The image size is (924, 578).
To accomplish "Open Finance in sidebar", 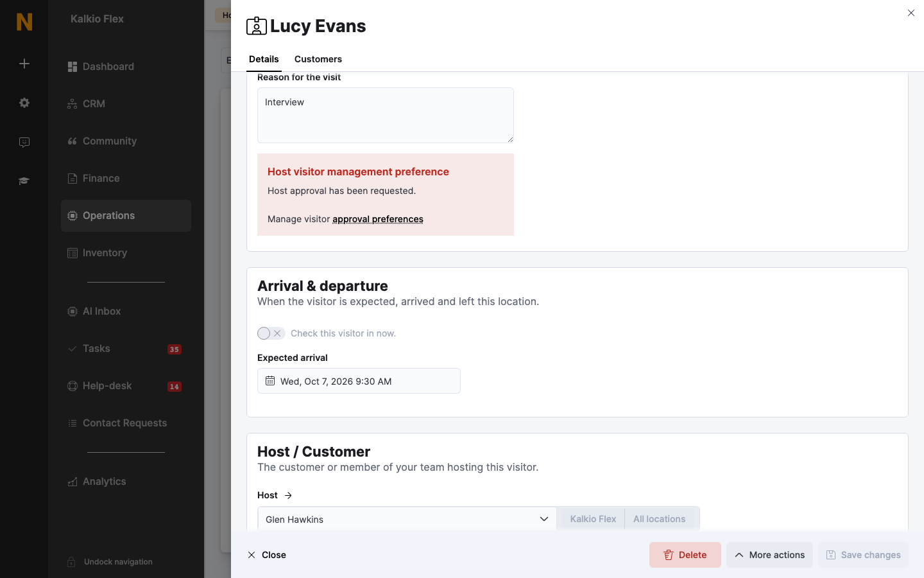I will pos(126,179).
